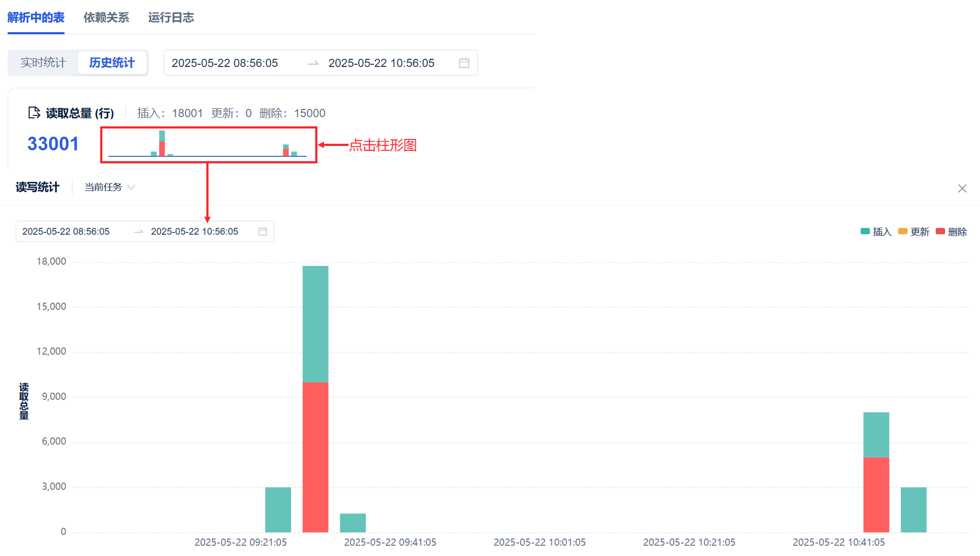Image resolution: width=980 pixels, height=556 pixels.
Task: Select the 实时统计 toggle option
Action: (x=43, y=63)
